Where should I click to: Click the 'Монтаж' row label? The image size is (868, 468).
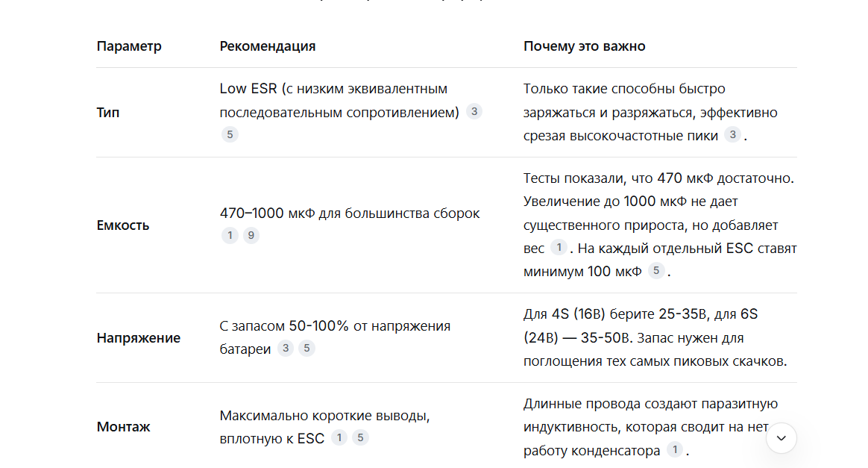124,427
